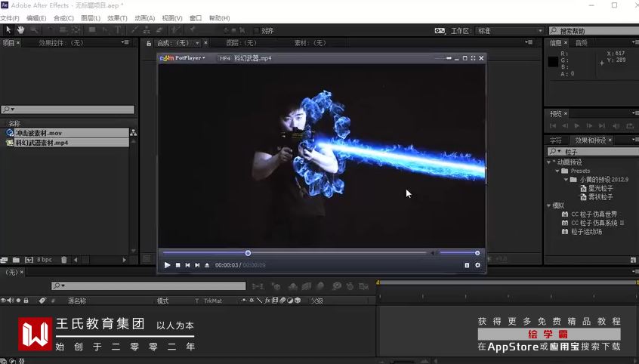The image size is (639, 364).
Task: Select the Hand tool
Action: 21,29
